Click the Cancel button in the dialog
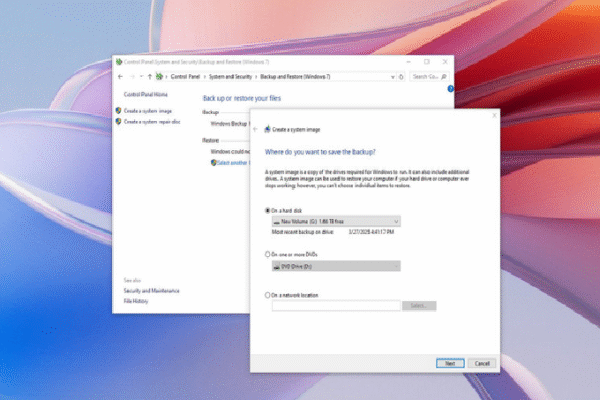The width and height of the screenshot is (600, 400). (482, 362)
